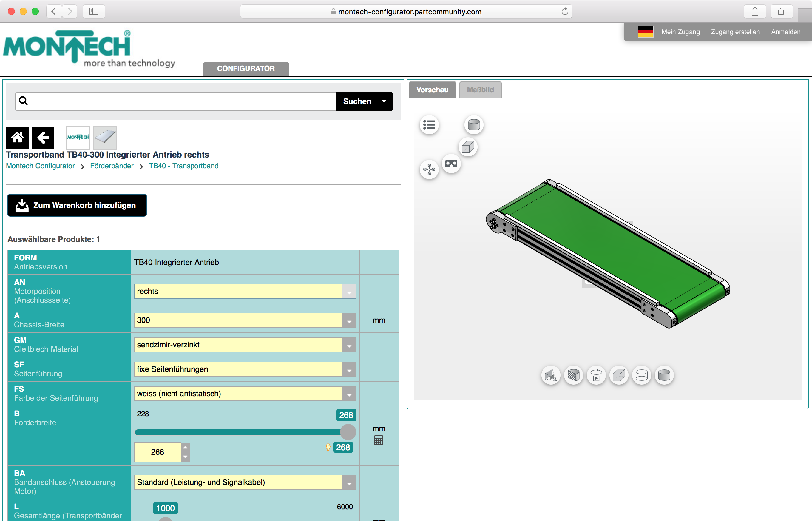
Task: Toggle the Safari sidebar
Action: (x=94, y=12)
